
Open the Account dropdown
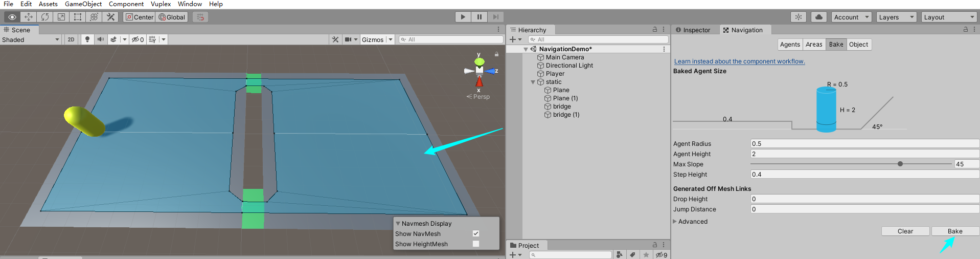pos(852,17)
